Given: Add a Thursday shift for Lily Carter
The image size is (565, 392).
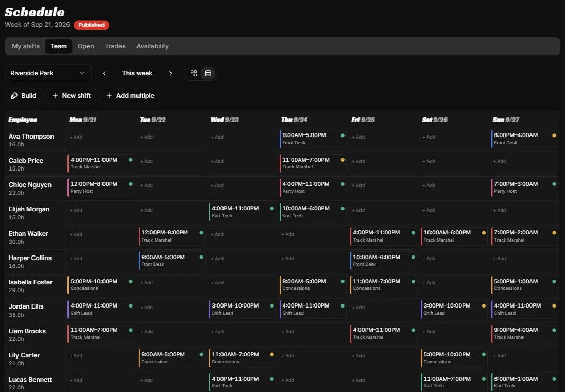Looking at the screenshot, I should pyautogui.click(x=287, y=355).
